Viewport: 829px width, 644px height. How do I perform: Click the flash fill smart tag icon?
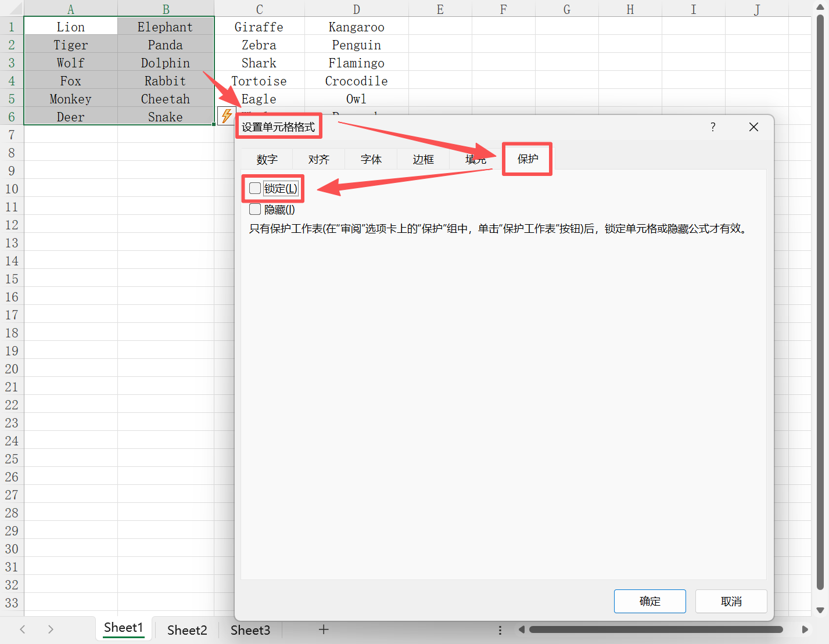tap(226, 116)
